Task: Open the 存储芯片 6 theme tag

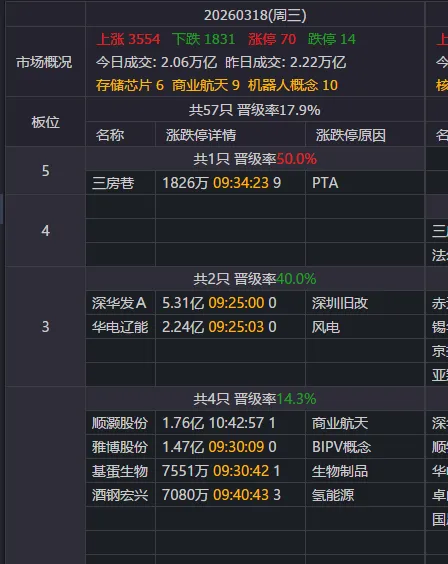Action: 130,85
